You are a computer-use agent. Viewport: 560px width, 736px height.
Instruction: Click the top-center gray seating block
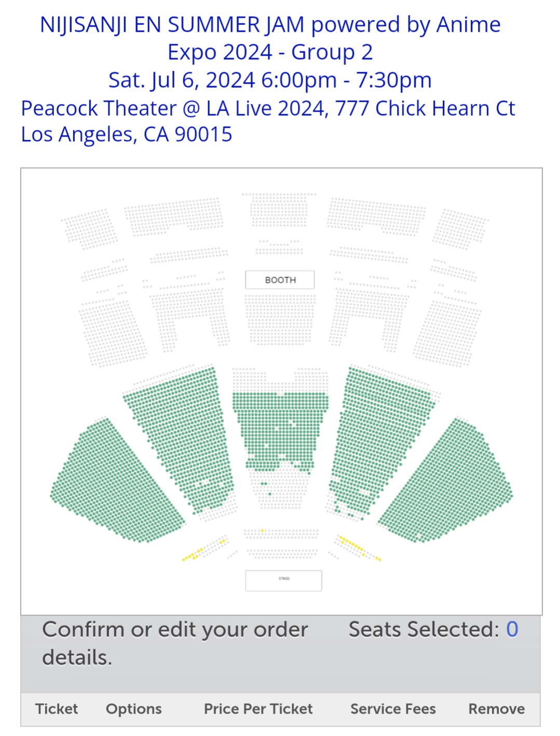279,210
